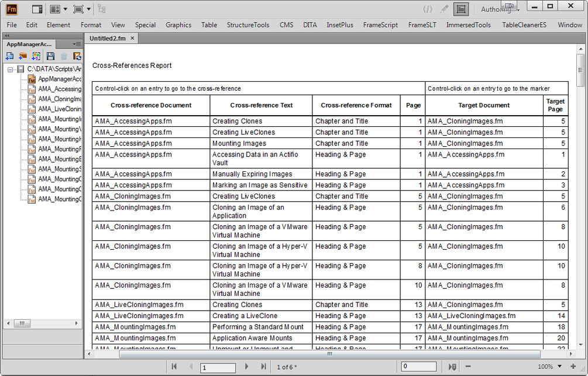Zoom out with the minus button

(468, 367)
